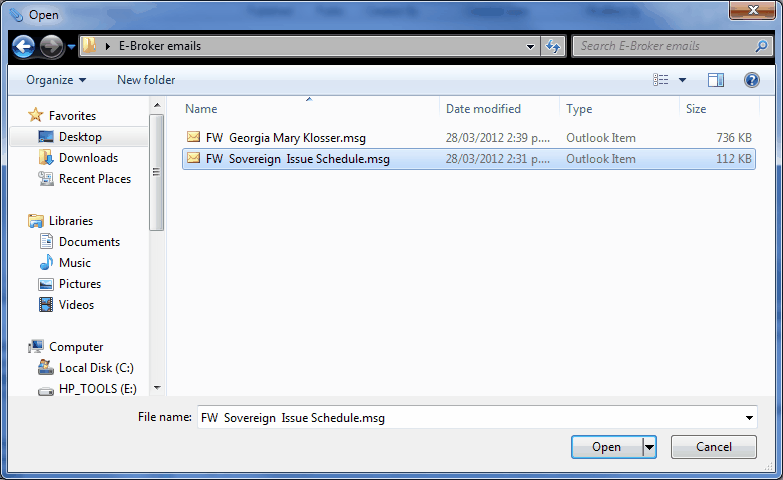Viewport: 783px width, 480px height.
Task: Open Pictures library
Action: point(80,284)
